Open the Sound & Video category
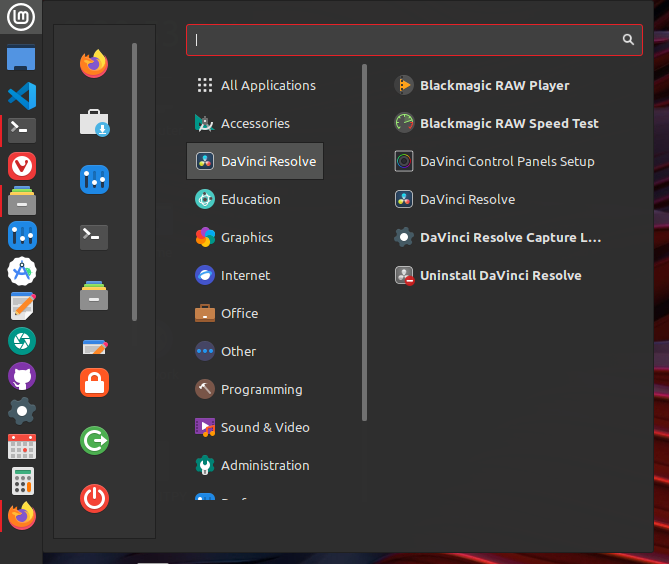This screenshot has height=564, width=669. [x=255, y=427]
